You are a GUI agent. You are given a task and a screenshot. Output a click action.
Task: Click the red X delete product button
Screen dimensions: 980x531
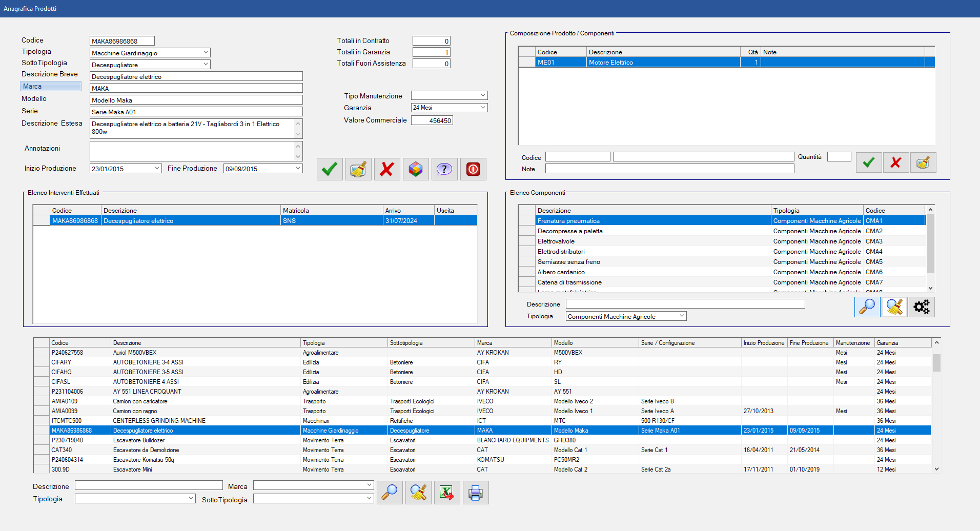386,169
